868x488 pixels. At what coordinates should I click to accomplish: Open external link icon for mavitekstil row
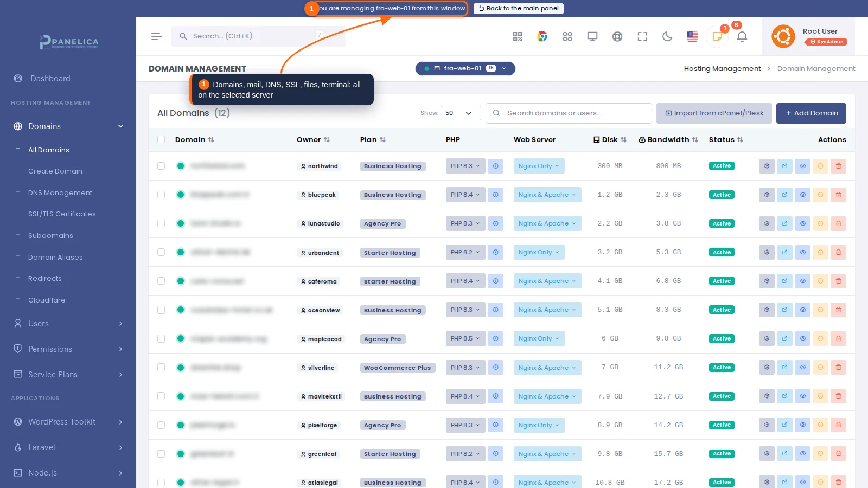[784, 396]
